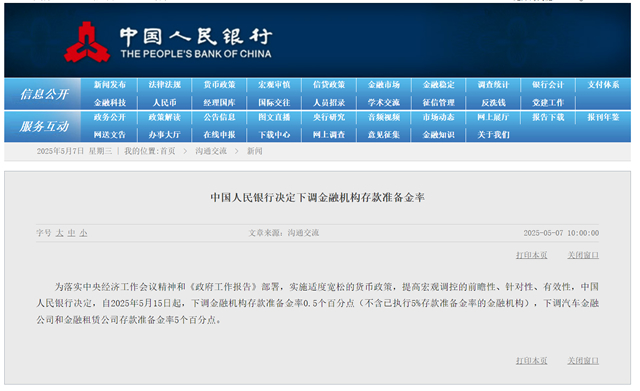Select 信贷政策 in the navigation bar
This screenshot has height=391, width=640.
pyautogui.click(x=329, y=85)
